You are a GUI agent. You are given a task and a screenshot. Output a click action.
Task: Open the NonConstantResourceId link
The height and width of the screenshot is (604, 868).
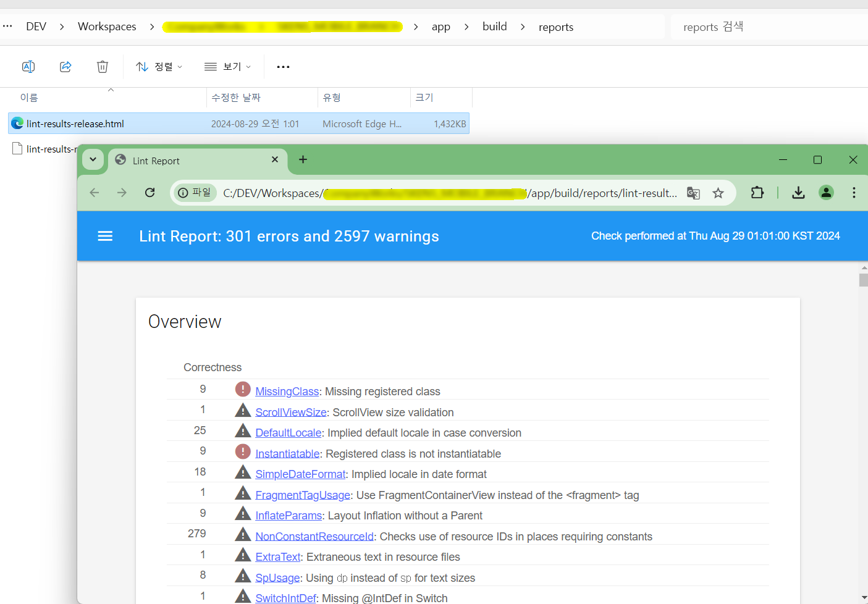314,537
